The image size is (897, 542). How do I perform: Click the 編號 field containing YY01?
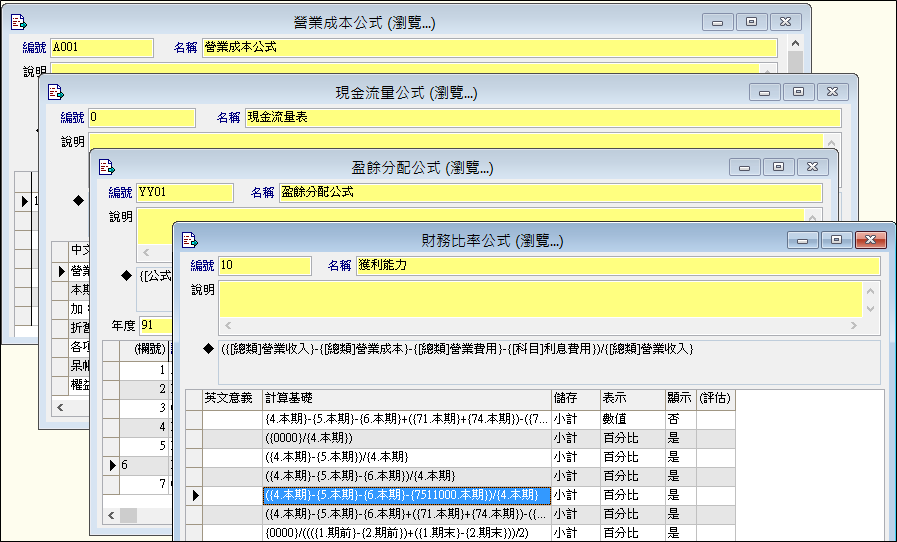[x=184, y=192]
